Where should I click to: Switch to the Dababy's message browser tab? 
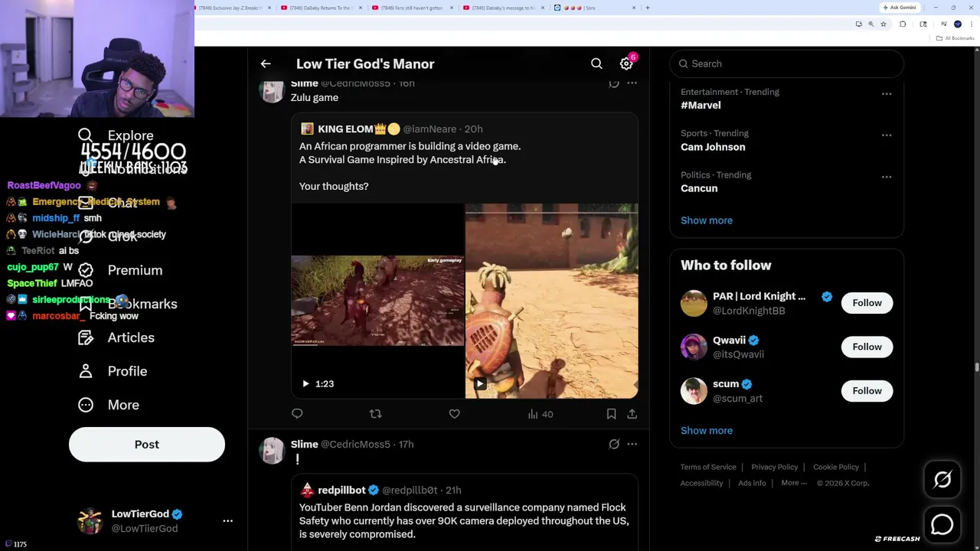point(503,8)
